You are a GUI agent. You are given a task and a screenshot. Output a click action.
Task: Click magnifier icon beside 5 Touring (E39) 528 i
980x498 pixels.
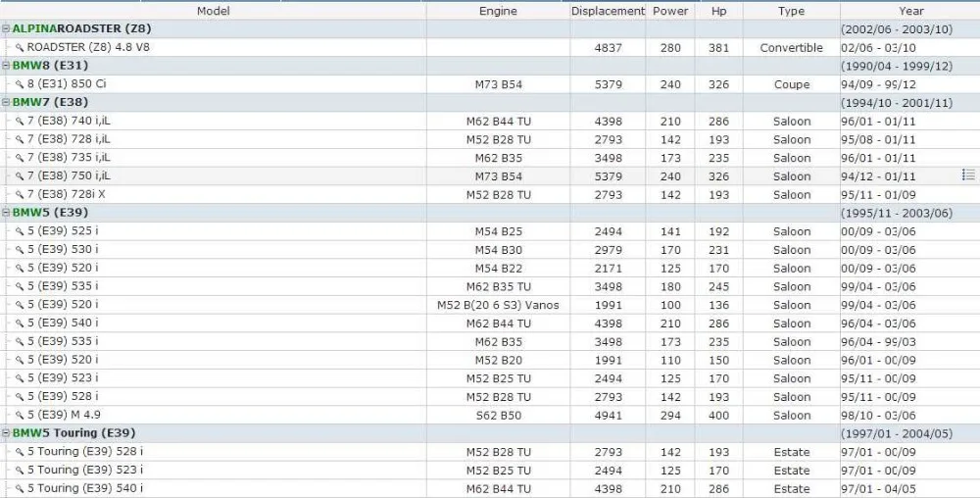(x=20, y=452)
